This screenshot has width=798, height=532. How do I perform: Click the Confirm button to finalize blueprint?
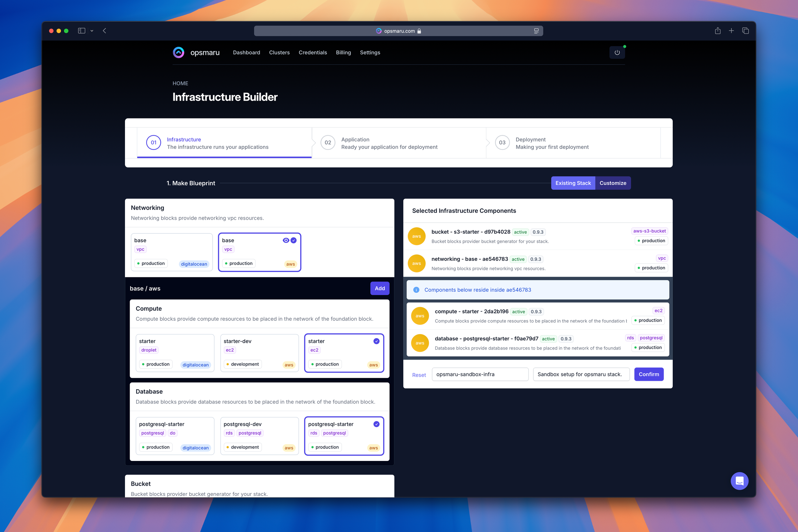click(x=649, y=374)
